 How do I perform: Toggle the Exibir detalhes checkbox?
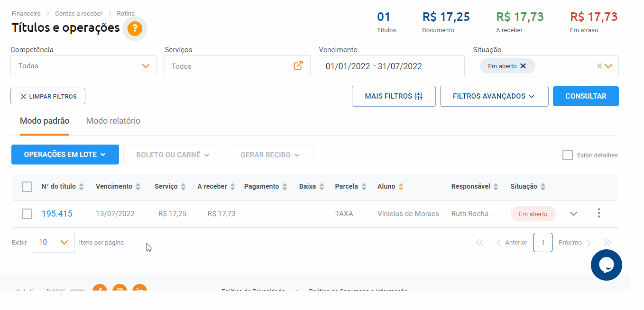568,155
